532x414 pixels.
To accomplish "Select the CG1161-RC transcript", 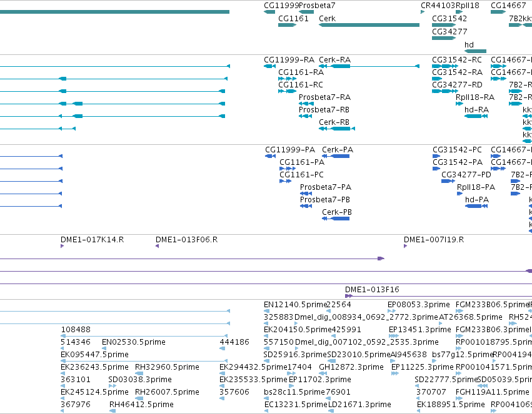I will coord(287,91).
